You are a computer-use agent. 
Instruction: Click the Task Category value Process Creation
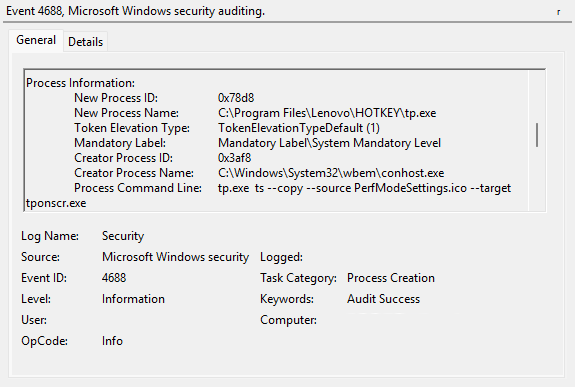[391, 278]
